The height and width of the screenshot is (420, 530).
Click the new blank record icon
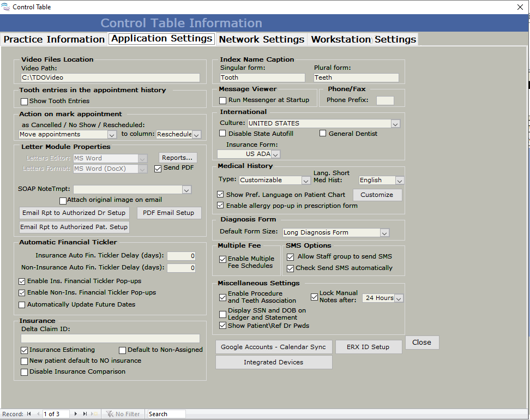(x=94, y=414)
